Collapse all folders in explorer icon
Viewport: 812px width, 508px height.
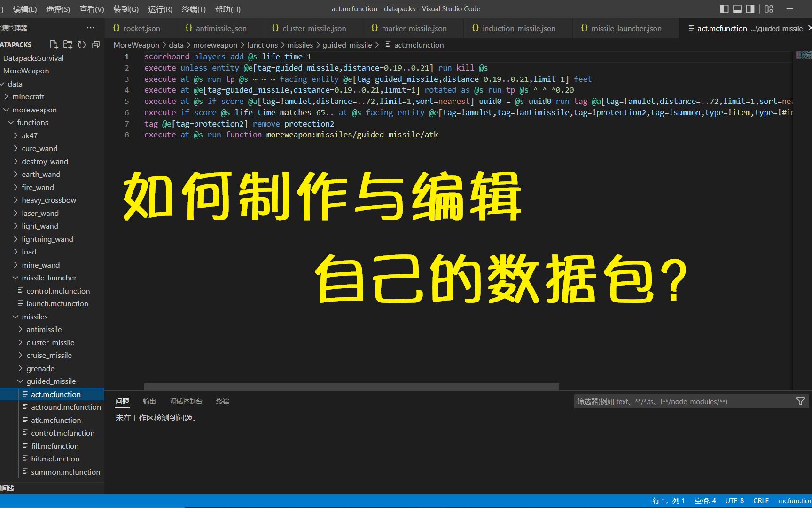[96, 45]
